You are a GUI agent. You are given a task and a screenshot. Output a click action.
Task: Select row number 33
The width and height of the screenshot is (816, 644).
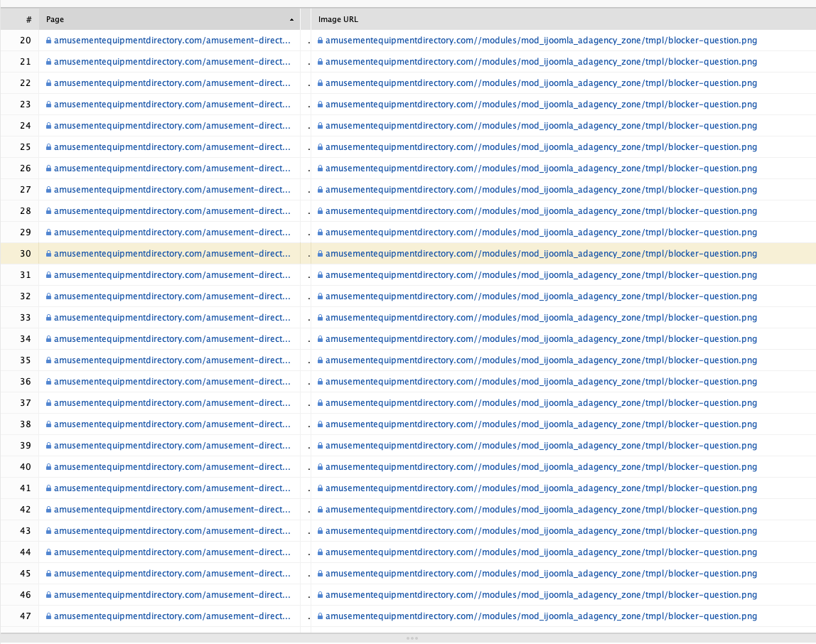(x=26, y=318)
